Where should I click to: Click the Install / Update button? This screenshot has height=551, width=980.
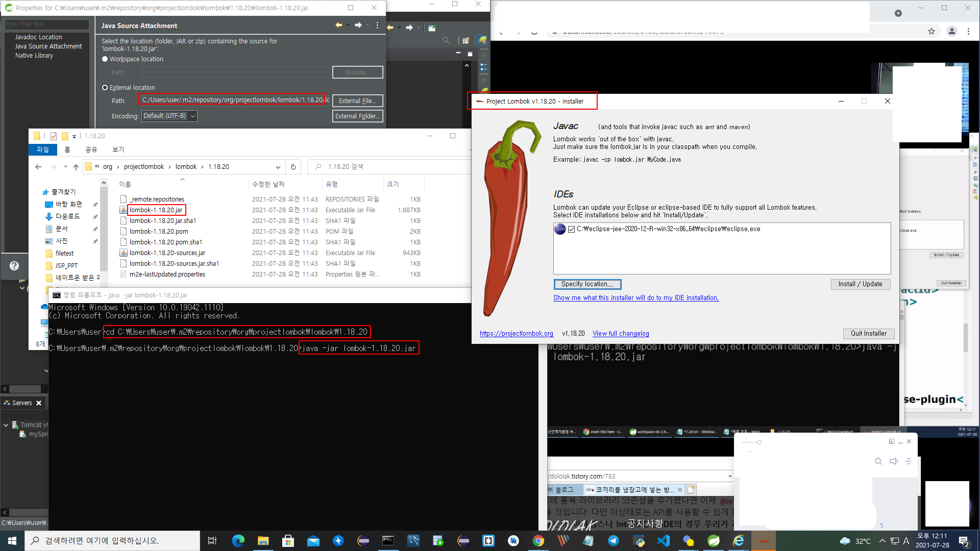tap(860, 284)
